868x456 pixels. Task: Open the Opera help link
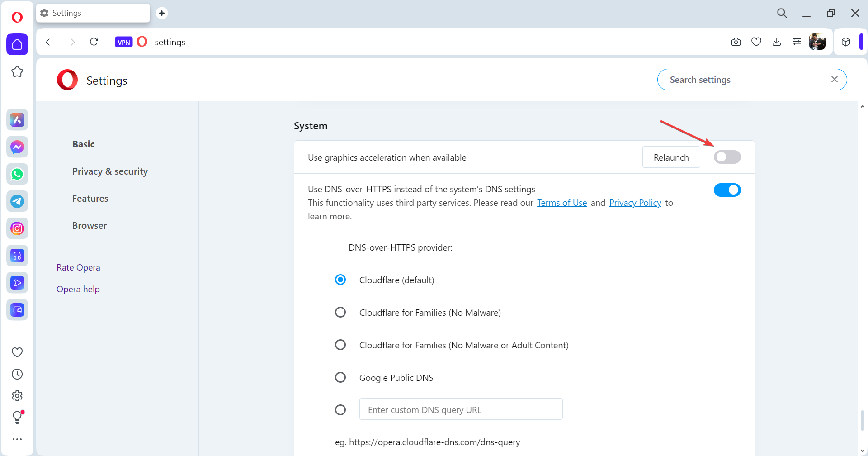(78, 289)
